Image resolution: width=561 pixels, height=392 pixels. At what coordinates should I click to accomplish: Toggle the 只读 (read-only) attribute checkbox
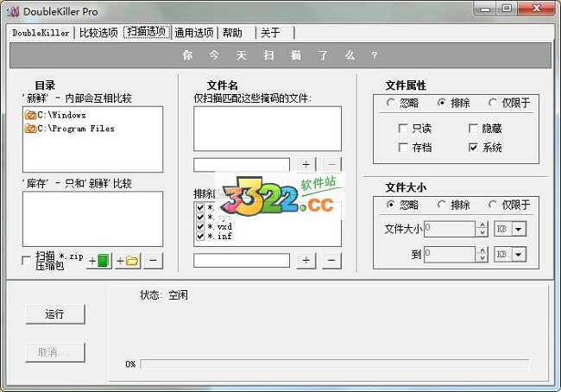click(403, 128)
